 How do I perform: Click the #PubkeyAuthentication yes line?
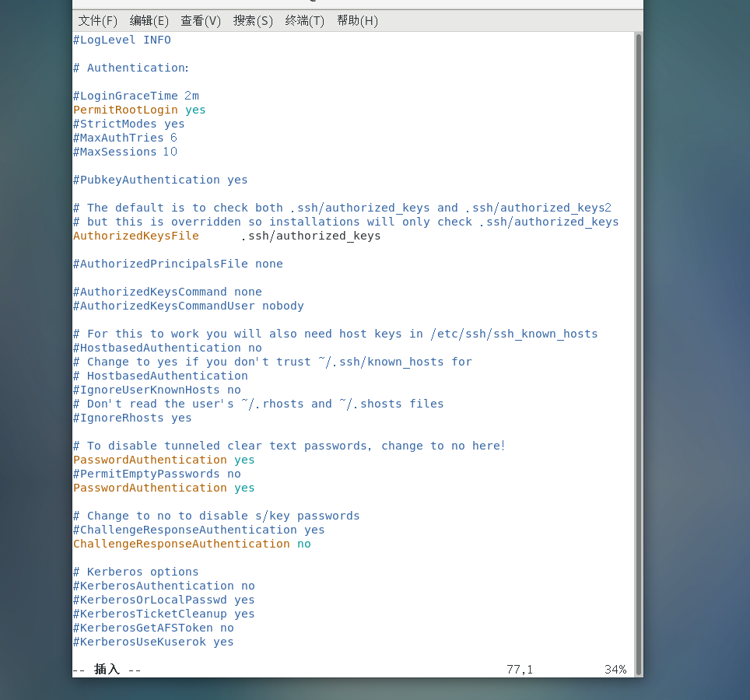[160, 180]
